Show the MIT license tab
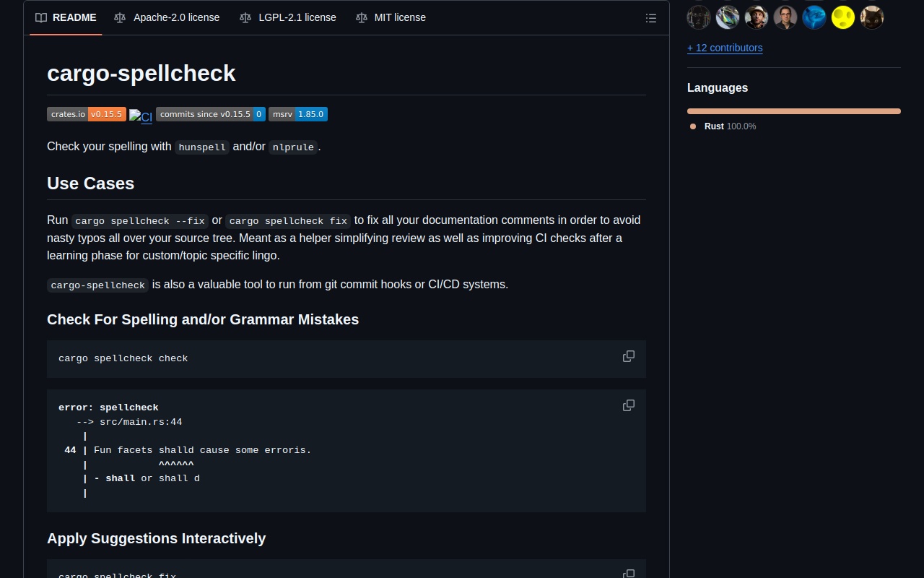The image size is (924, 578). 391,17
